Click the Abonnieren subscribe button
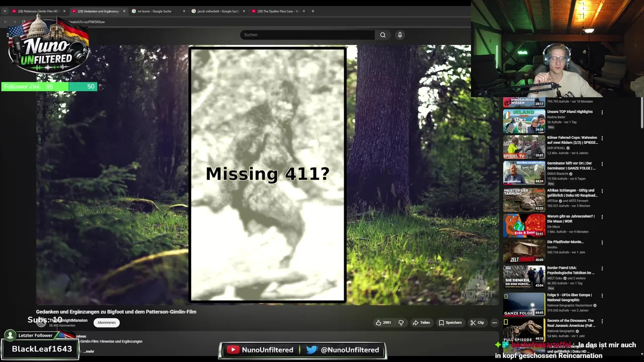Image resolution: width=644 pixels, height=362 pixels. [107, 323]
